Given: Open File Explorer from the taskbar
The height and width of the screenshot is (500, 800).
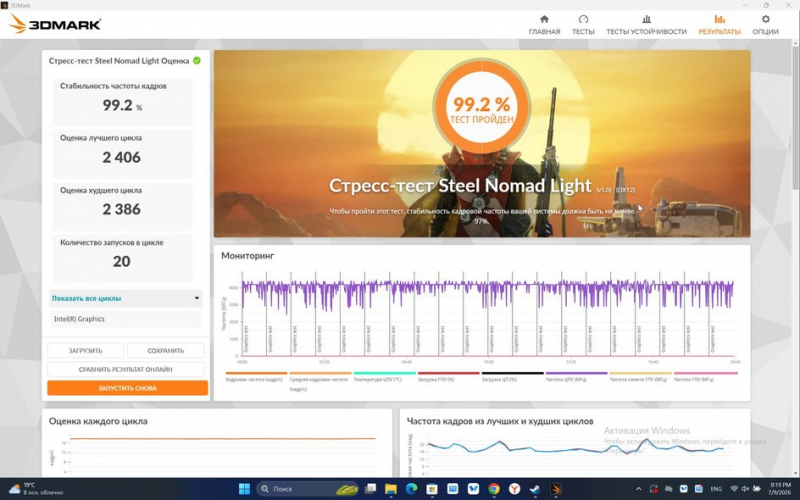Looking at the screenshot, I should click(391, 489).
